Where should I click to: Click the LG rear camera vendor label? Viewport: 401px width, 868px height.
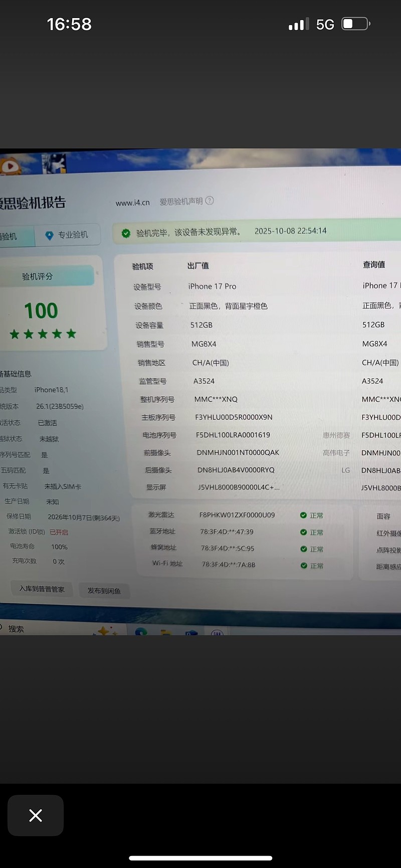click(346, 470)
